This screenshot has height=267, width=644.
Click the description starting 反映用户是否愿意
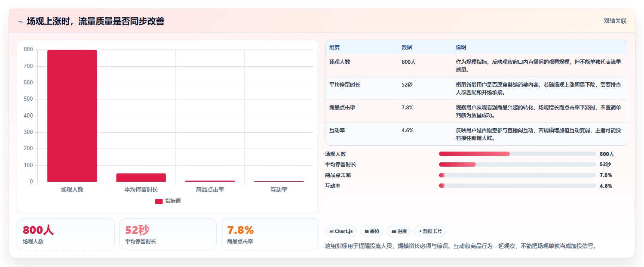[x=538, y=134]
